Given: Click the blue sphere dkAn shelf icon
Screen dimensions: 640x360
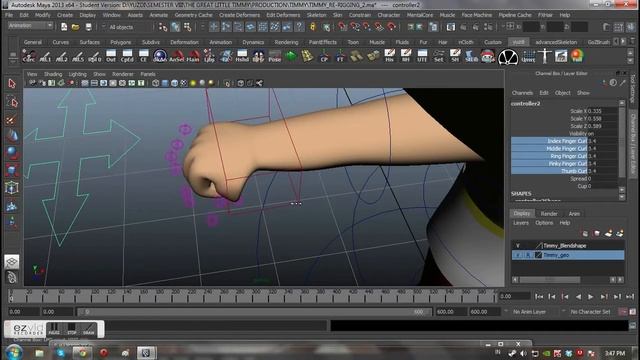Looking at the screenshot, I should point(160,56).
